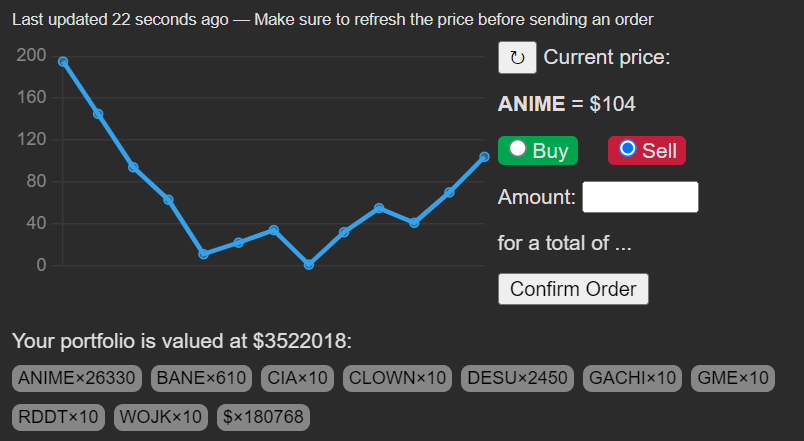Open the DESU×2450 holding tag

(x=517, y=378)
